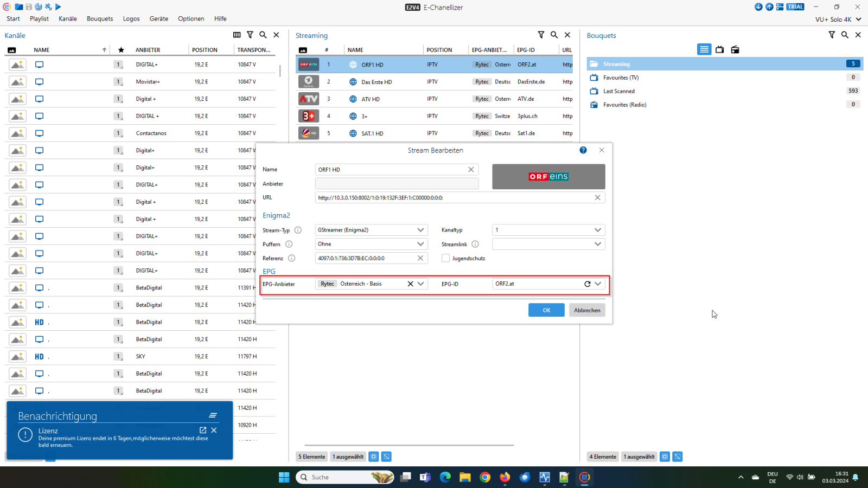Click the deselect-all icon in Bouquets status bar
Image resolution: width=868 pixels, height=488 pixels.
[678, 457]
